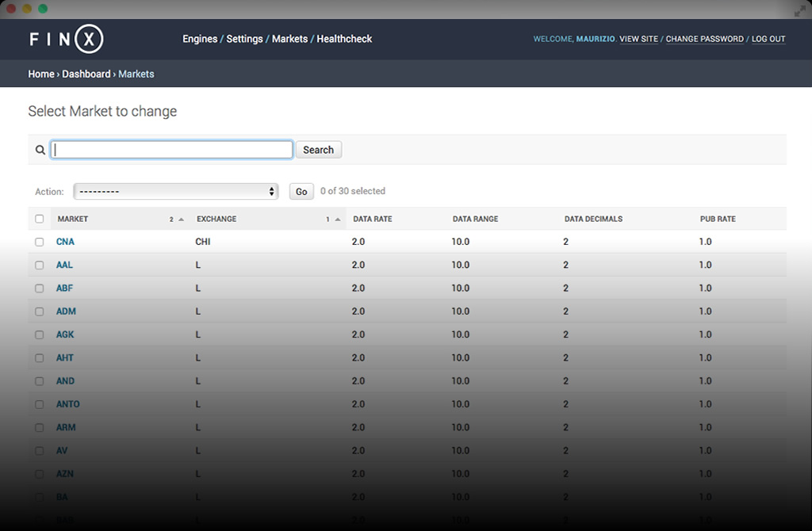Open the AZN market link
Screen dimensions: 812x531
(65, 475)
